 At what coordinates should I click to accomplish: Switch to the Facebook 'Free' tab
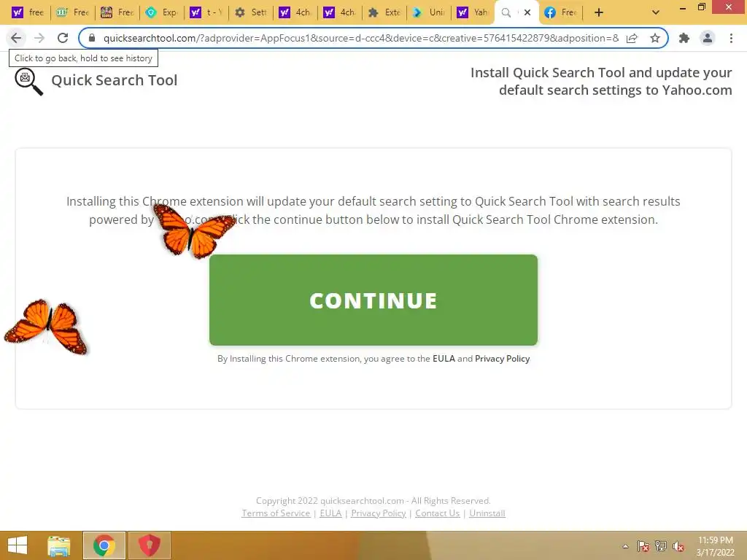[x=561, y=12]
